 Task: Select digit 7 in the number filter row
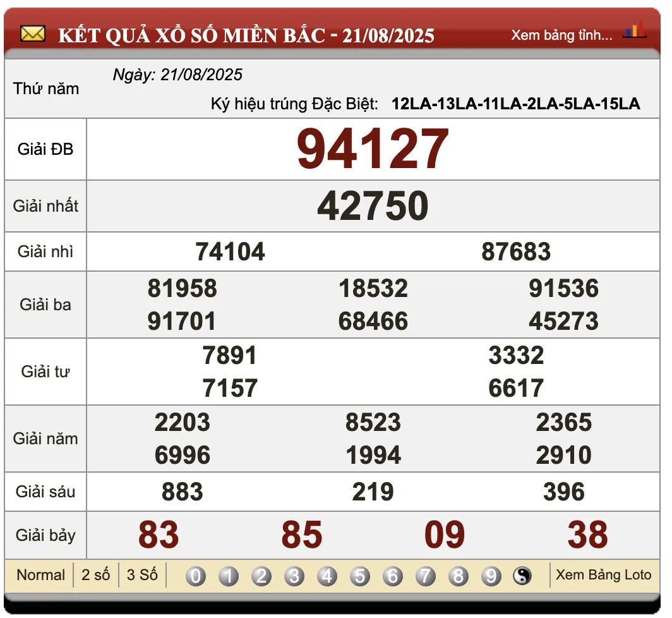(x=426, y=575)
